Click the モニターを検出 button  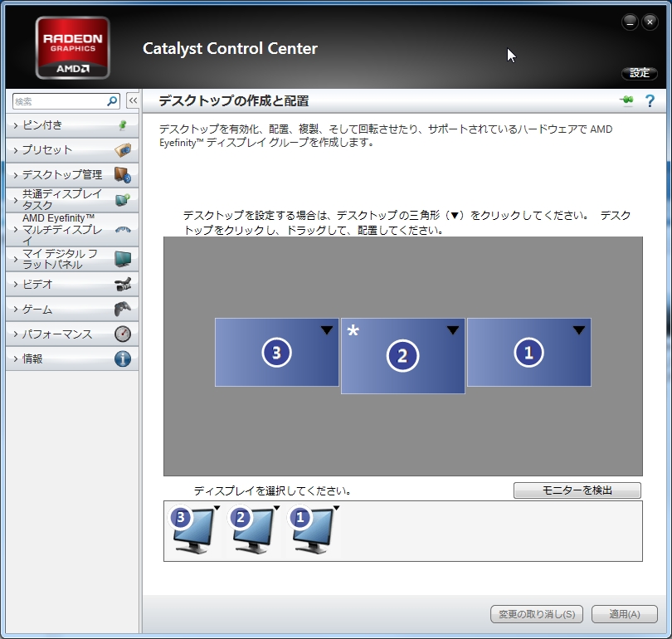click(577, 490)
